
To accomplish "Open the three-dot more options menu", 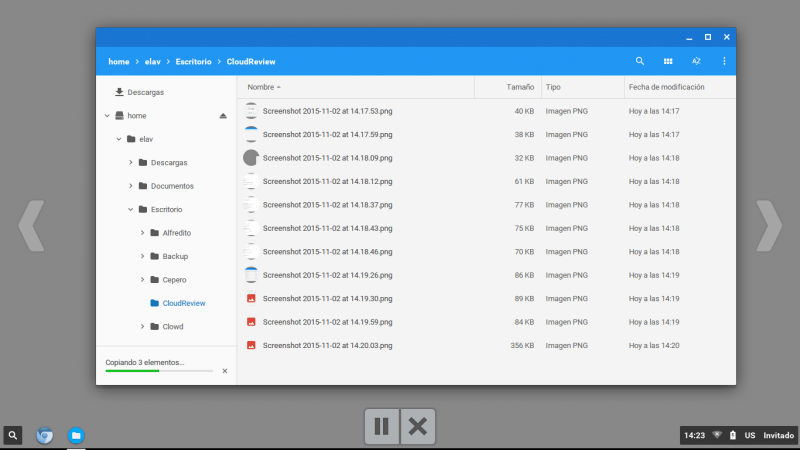I will pyautogui.click(x=724, y=61).
